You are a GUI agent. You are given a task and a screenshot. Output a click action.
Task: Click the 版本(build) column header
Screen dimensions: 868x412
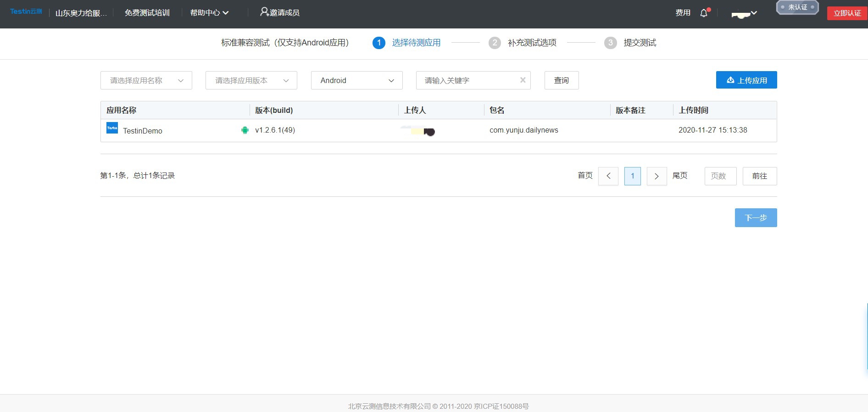[x=274, y=110]
